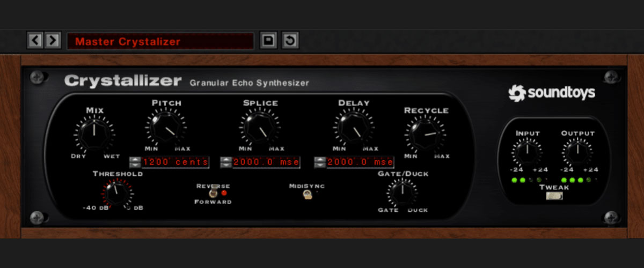
Task: Save the preset with floppy disk icon
Action: pyautogui.click(x=268, y=40)
